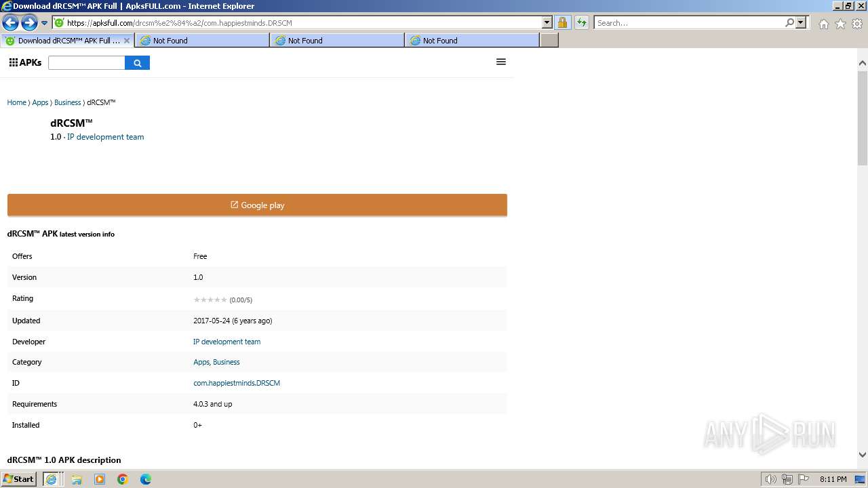This screenshot has width=868, height=488.
Task: Go back with the browser Back arrow
Action: coord(10,23)
